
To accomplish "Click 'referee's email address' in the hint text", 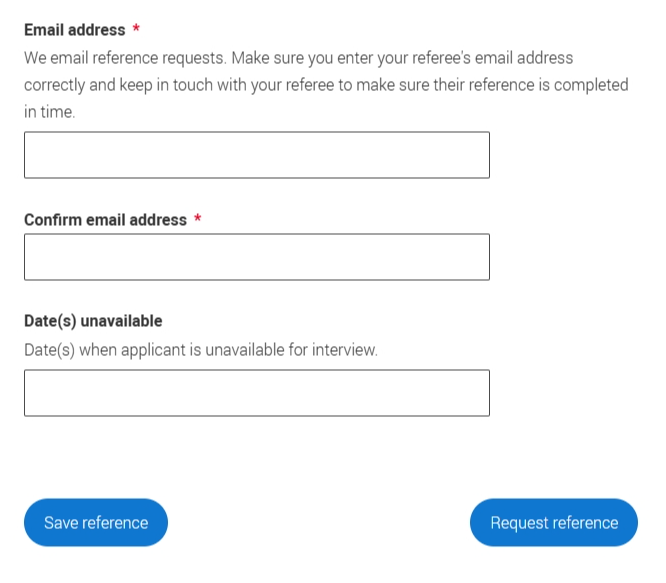I will (x=493, y=58).
